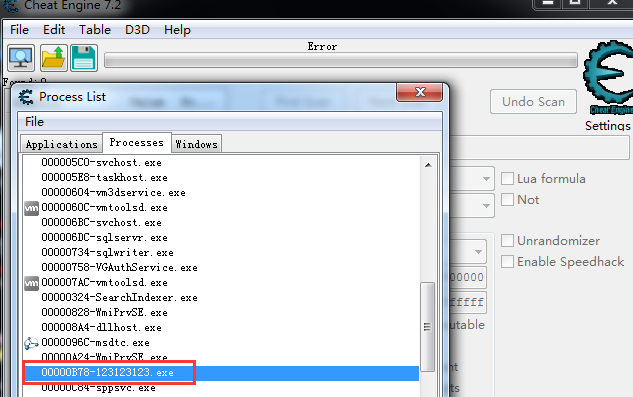The image size is (633, 397).
Task: Click the floppy disk save icon
Action: [x=84, y=58]
